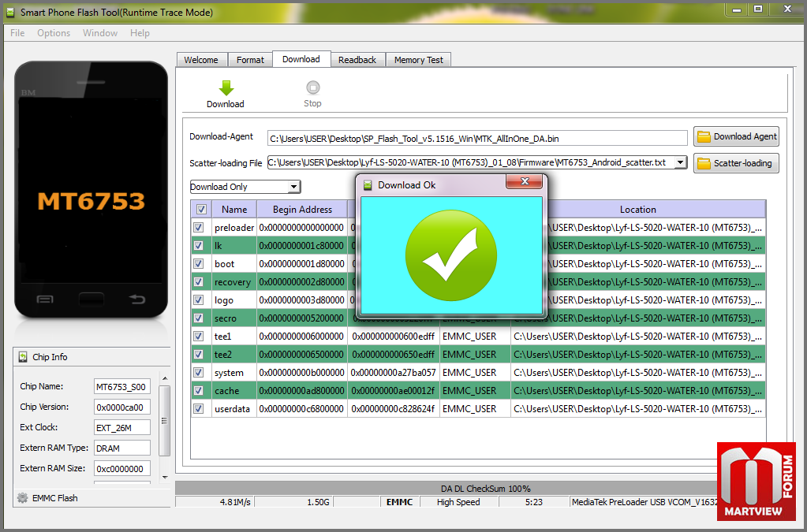Open the Help menu
This screenshot has width=807, height=532.
point(140,33)
